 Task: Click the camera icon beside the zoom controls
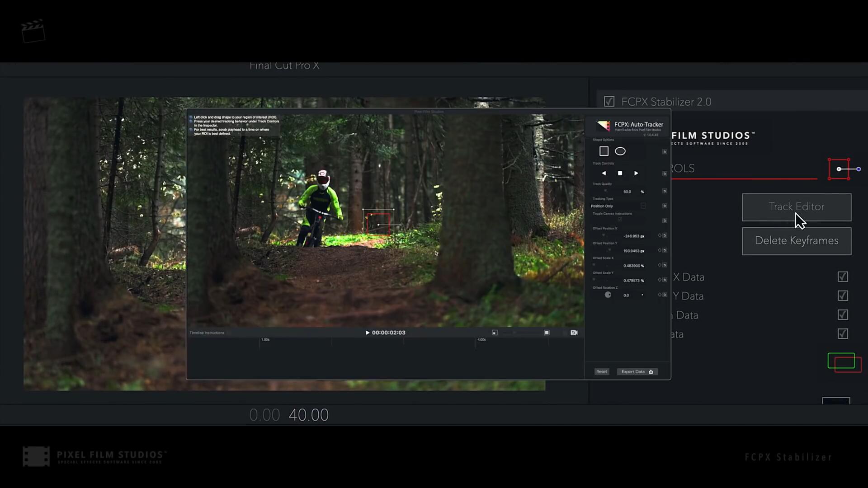tap(574, 333)
